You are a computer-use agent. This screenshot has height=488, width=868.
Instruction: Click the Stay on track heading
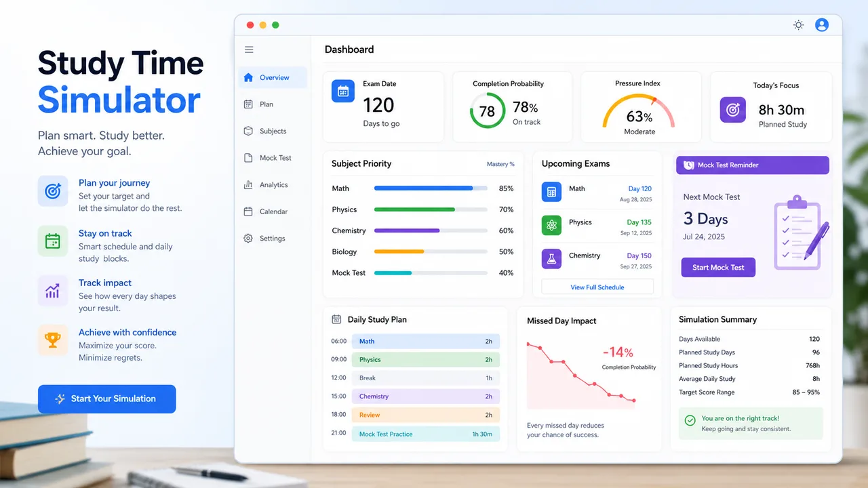tap(105, 233)
